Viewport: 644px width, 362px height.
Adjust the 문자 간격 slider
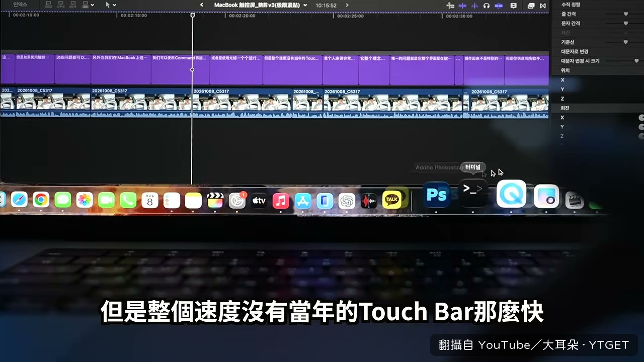626,23
